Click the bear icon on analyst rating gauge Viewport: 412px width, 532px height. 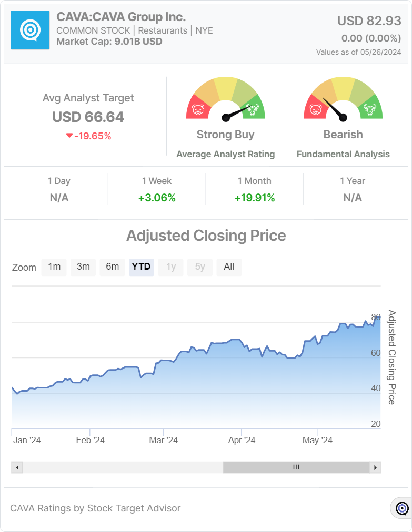point(198,110)
